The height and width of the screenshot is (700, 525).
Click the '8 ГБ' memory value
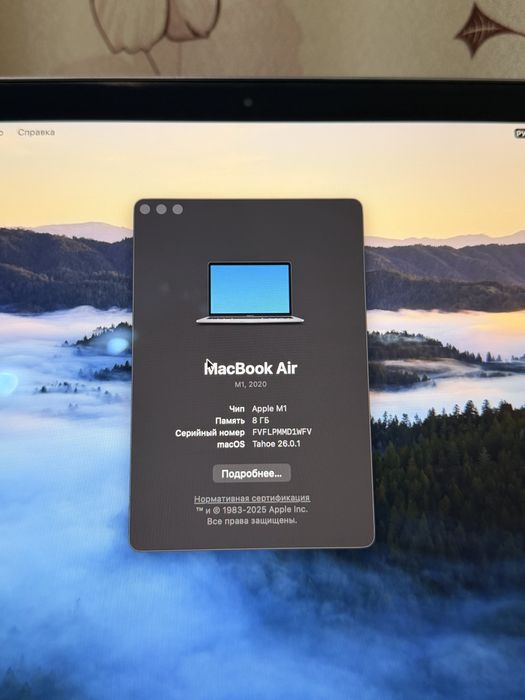click(x=261, y=420)
